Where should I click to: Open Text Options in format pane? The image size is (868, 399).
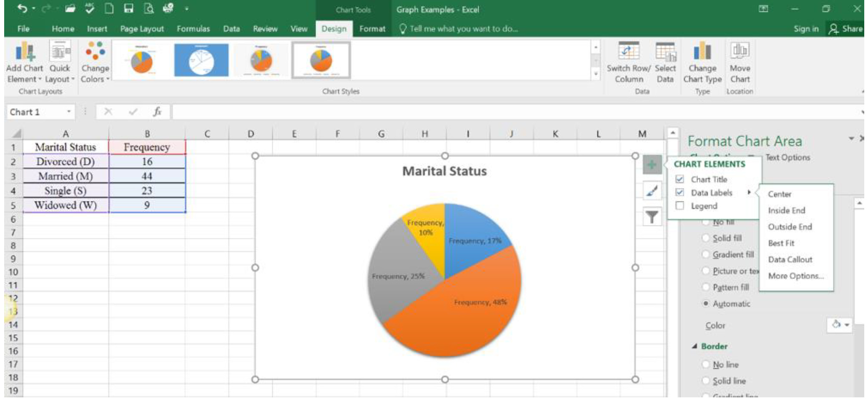[788, 157]
